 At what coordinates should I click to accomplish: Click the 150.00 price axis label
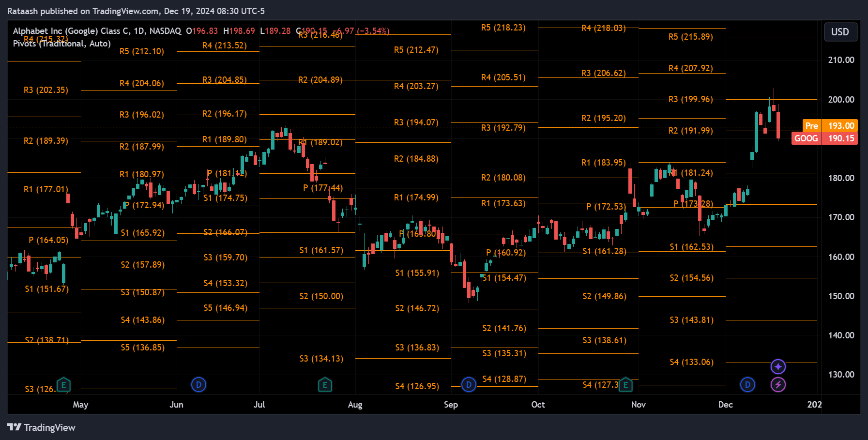tap(841, 296)
